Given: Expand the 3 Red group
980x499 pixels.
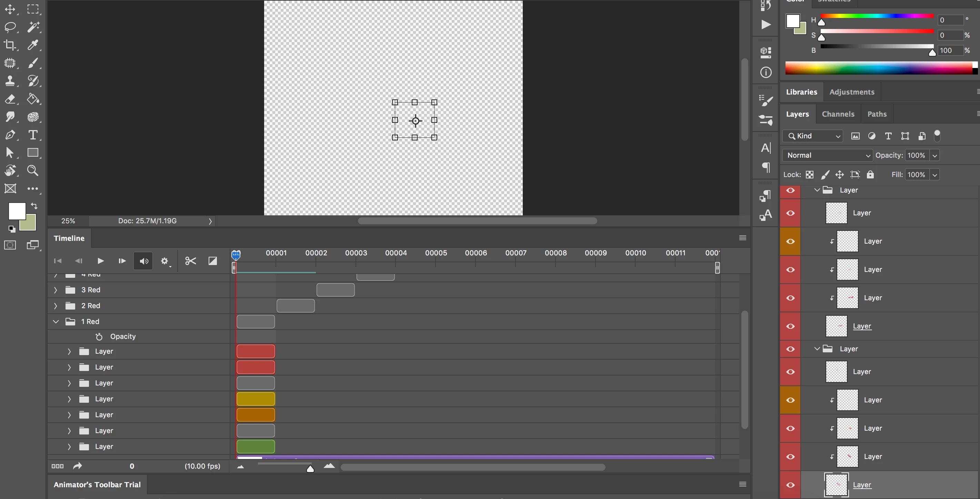Looking at the screenshot, I should [x=56, y=290].
